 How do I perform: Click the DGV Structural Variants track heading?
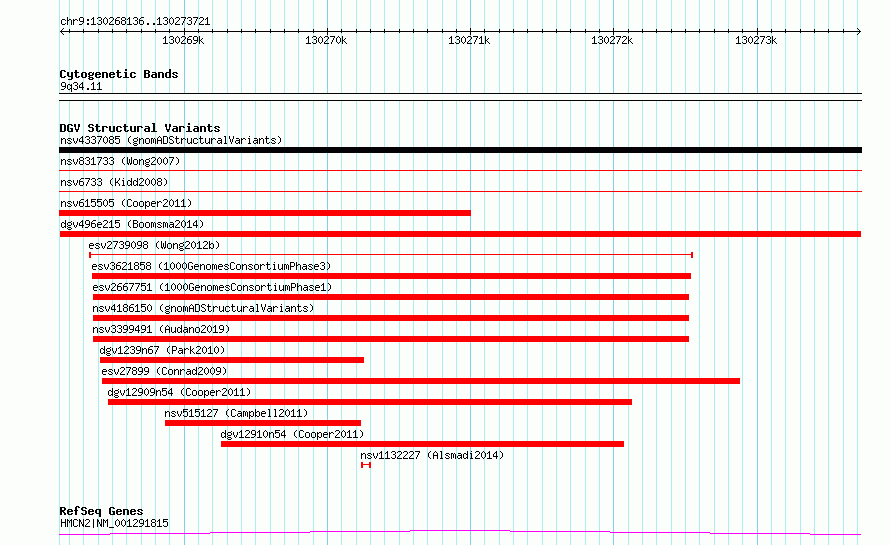[x=140, y=128]
